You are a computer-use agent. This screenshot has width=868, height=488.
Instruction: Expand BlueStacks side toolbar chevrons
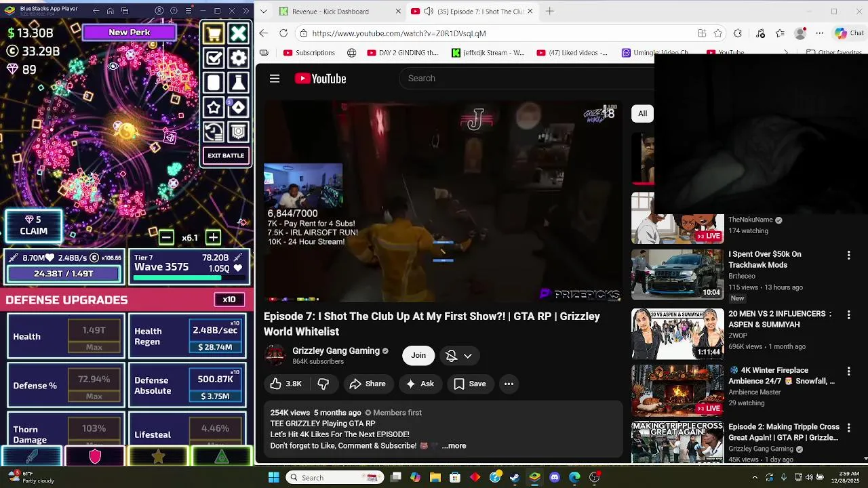(x=246, y=11)
